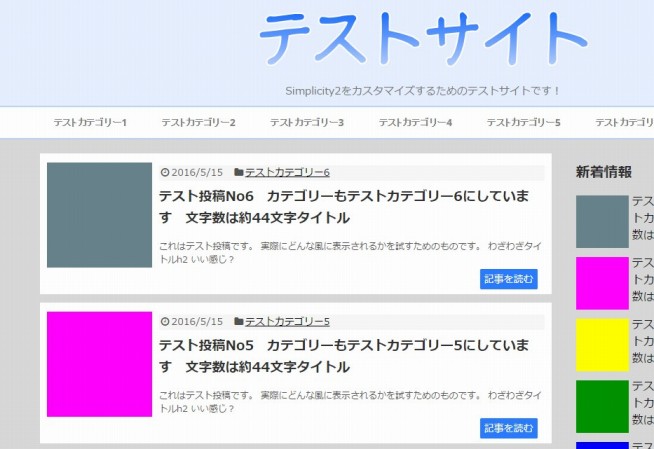Select テストカテゴリー2 menu item
The height and width of the screenshot is (449, 654).
[198, 123]
